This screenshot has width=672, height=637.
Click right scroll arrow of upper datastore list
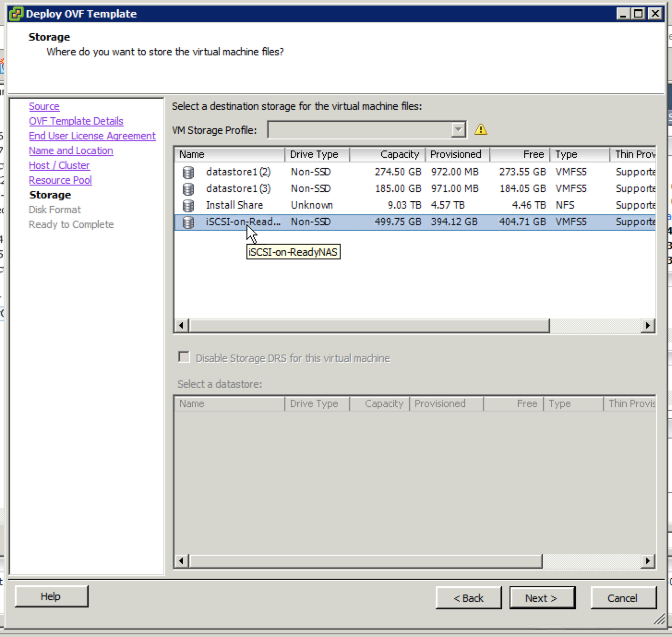648,325
